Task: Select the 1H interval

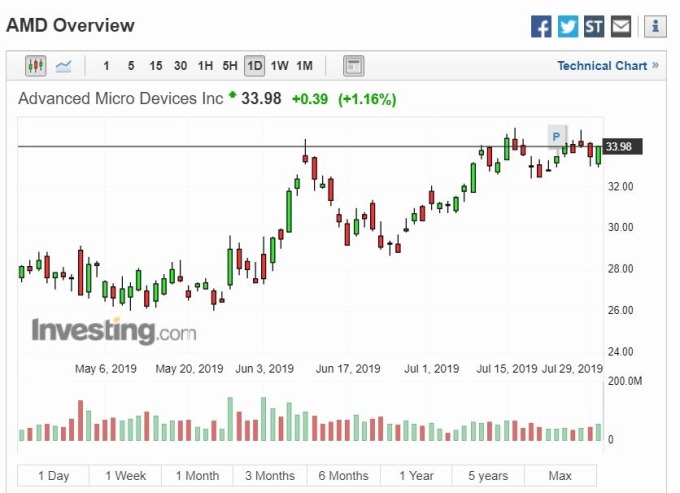Action: click(205, 66)
